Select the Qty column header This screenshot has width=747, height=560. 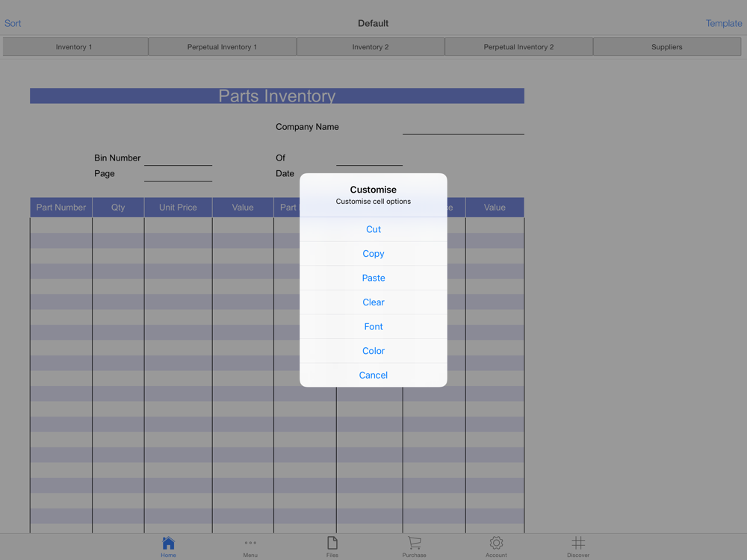pyautogui.click(x=118, y=208)
